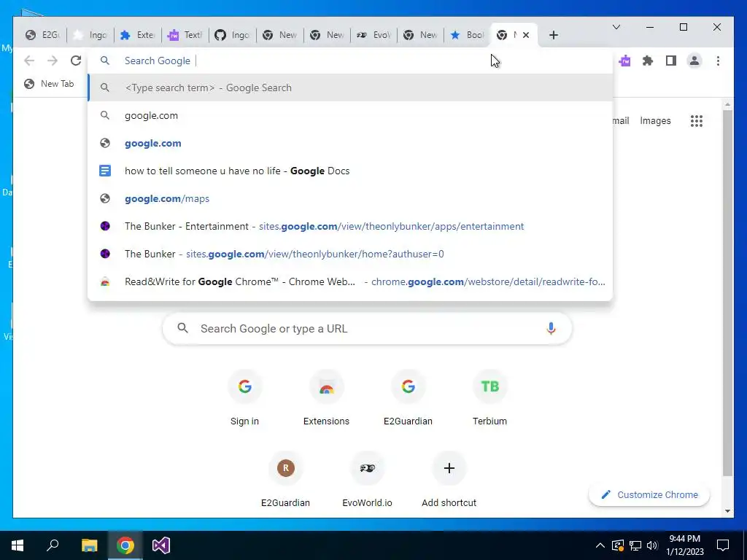
Task: Show hidden system tray icons
Action: 600,545
